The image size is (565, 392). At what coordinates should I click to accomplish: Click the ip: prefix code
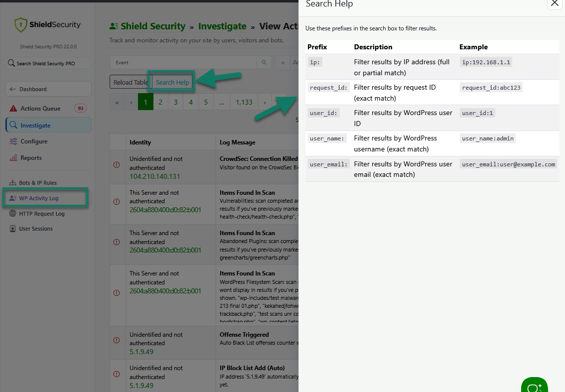pos(315,62)
